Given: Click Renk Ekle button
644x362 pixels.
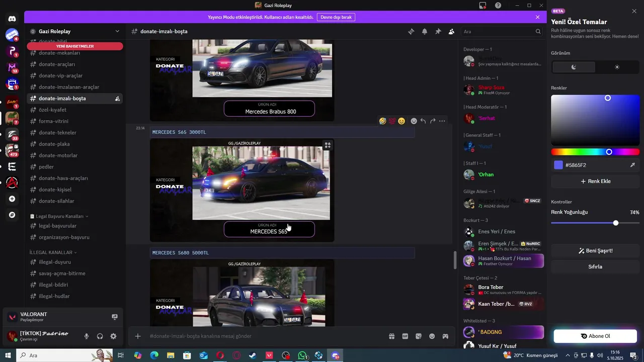Looking at the screenshot, I should pos(595,181).
